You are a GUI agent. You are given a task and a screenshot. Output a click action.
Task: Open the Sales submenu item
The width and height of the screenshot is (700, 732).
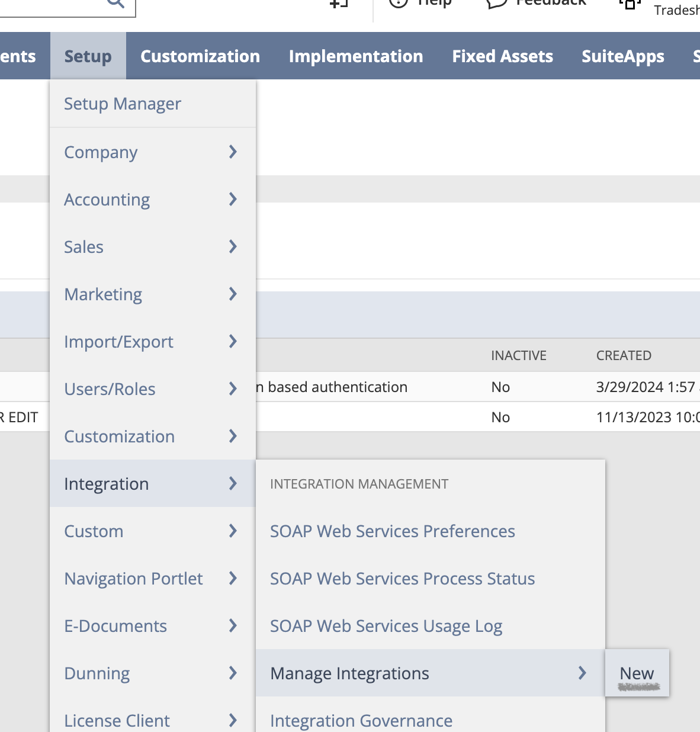[153, 247]
